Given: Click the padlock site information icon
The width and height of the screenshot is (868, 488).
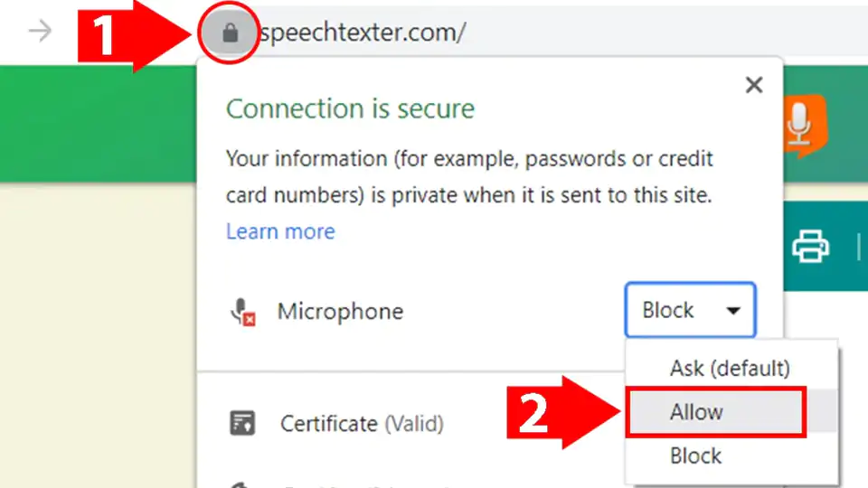Looking at the screenshot, I should click(x=230, y=33).
